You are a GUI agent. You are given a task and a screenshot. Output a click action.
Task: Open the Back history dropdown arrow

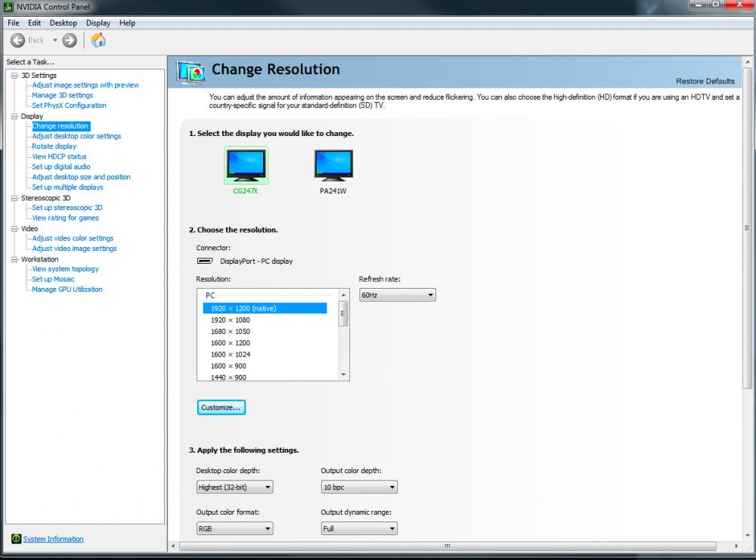55,41
